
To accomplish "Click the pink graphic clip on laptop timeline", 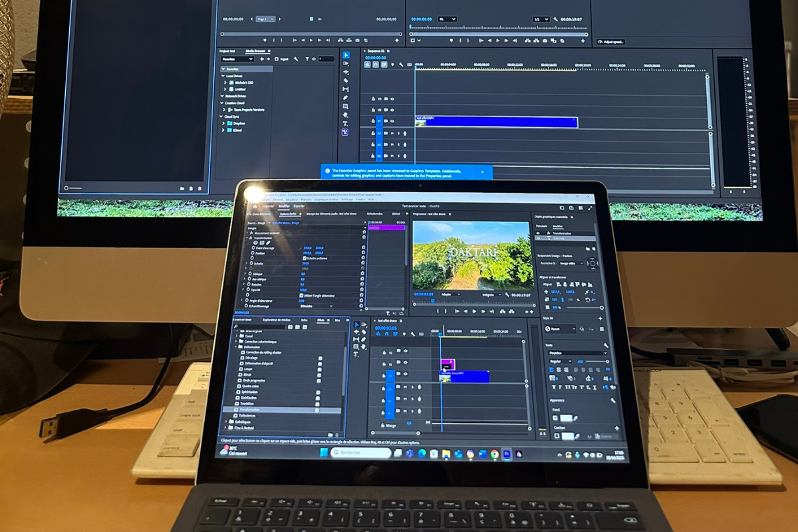I will (x=448, y=364).
